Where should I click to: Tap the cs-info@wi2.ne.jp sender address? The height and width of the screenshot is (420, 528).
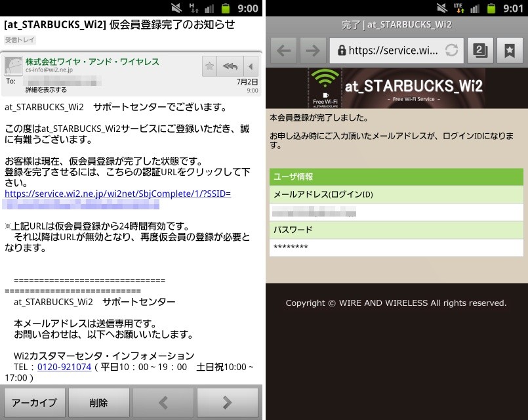tap(49, 70)
